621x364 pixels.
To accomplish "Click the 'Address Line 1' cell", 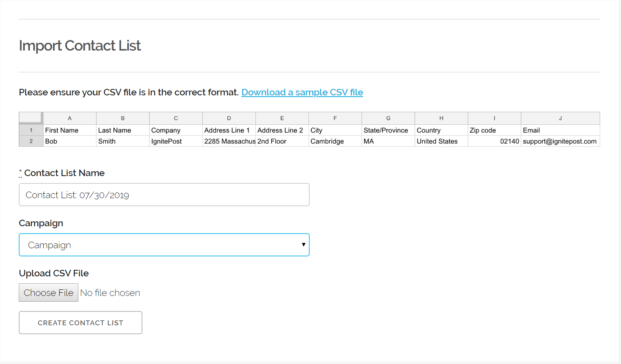I will (229, 130).
